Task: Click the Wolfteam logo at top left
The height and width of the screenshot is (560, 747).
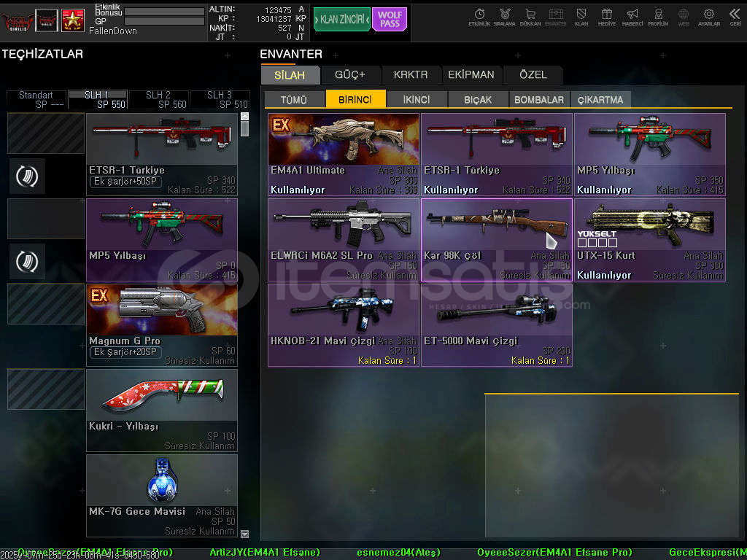Action: (x=18, y=21)
